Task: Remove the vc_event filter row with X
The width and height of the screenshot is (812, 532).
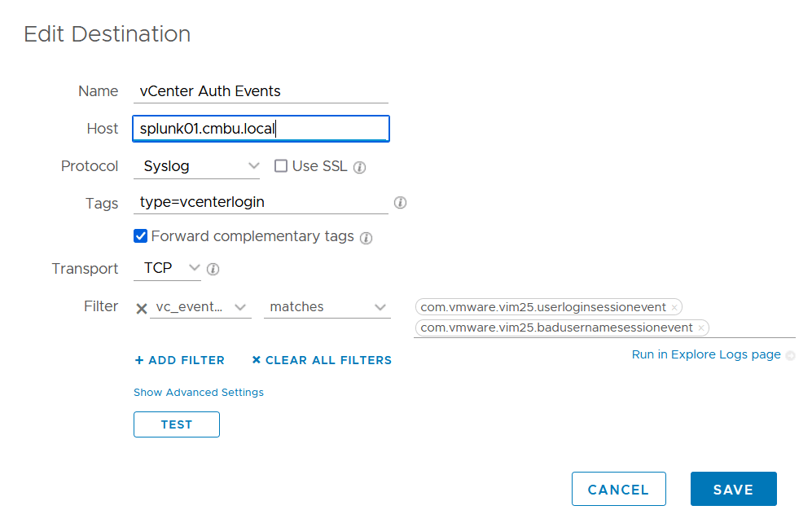Action: (x=141, y=308)
